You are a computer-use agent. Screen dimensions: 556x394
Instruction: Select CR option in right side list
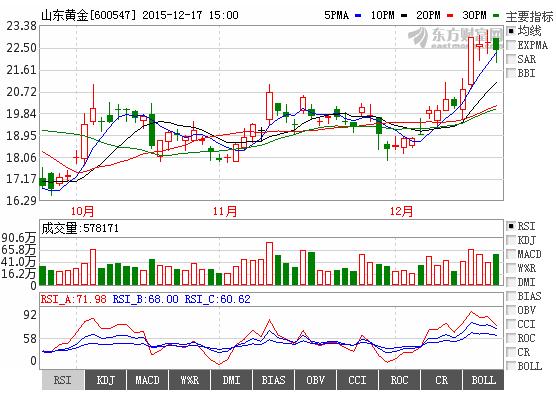click(x=511, y=352)
